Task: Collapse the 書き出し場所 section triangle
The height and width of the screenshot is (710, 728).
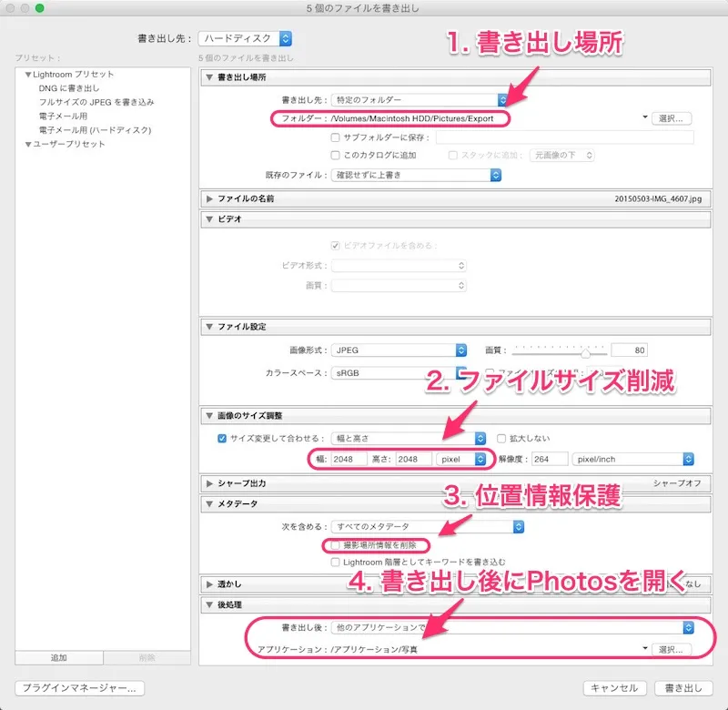Action: [x=209, y=77]
